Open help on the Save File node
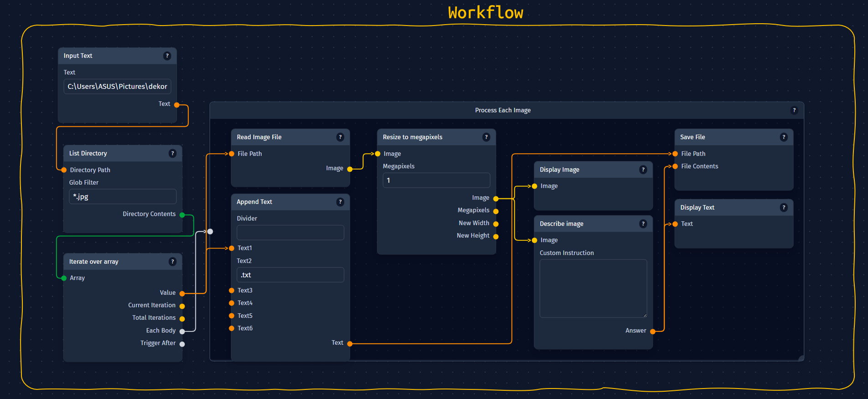 pos(784,137)
